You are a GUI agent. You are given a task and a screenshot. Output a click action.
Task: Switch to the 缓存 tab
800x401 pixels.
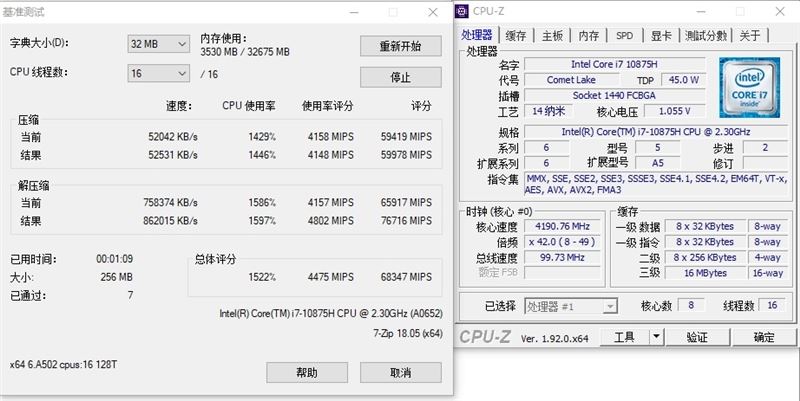[x=515, y=36]
